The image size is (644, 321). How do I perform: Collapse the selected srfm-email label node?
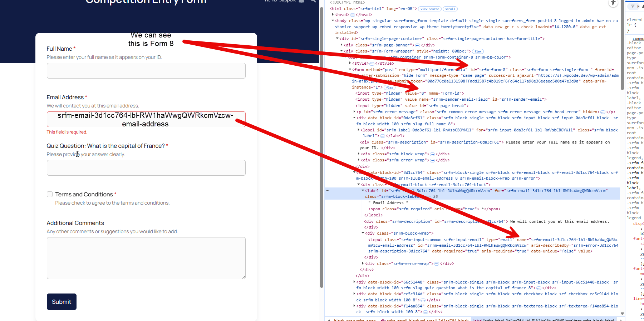[x=363, y=191]
